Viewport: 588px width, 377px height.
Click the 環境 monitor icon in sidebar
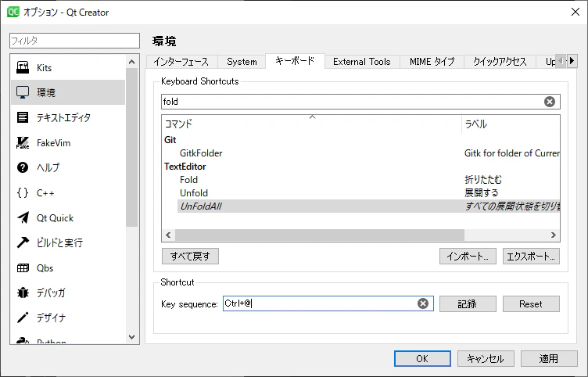point(23,92)
